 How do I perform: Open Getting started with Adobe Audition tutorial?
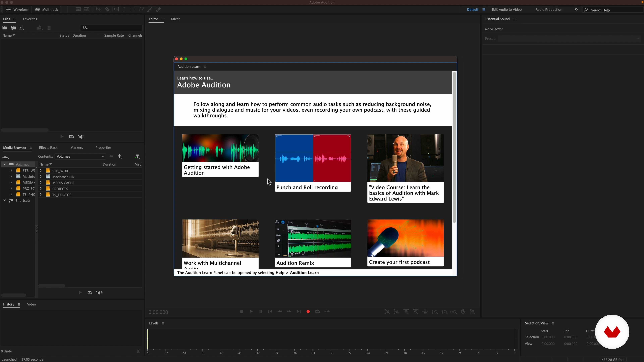(x=220, y=156)
